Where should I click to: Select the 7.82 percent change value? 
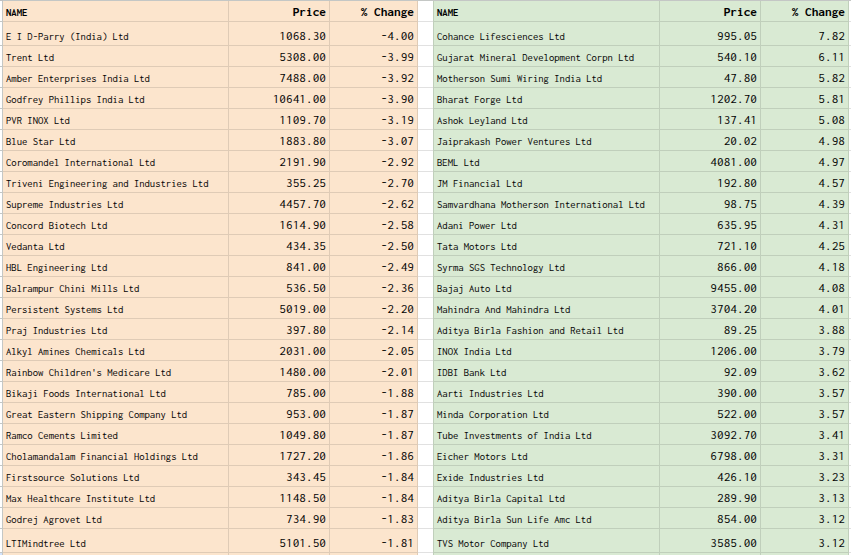(x=830, y=37)
